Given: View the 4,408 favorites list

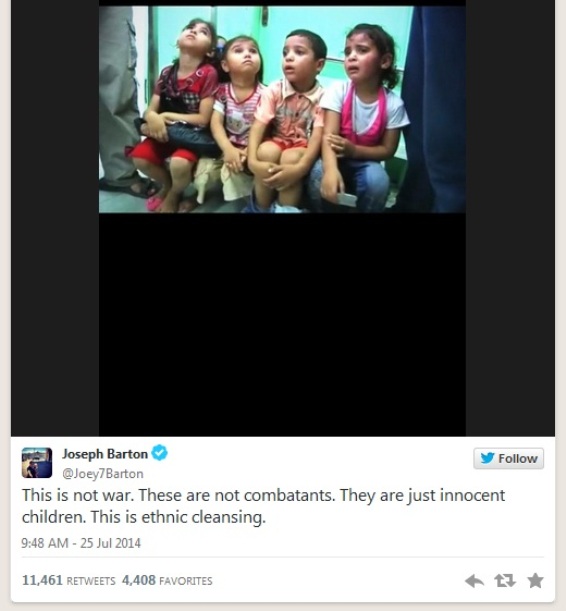Looking at the screenshot, I should pos(167,581).
